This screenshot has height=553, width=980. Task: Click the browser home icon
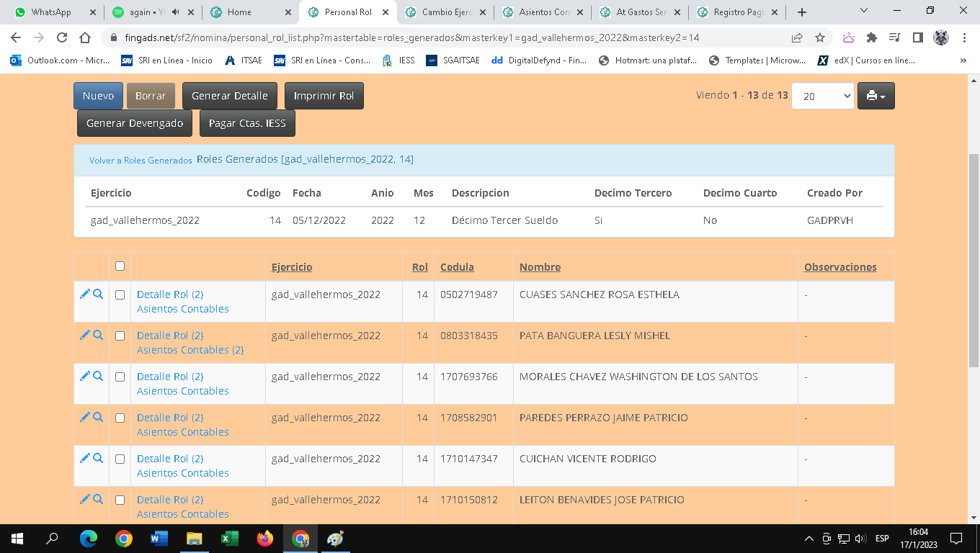tap(85, 38)
